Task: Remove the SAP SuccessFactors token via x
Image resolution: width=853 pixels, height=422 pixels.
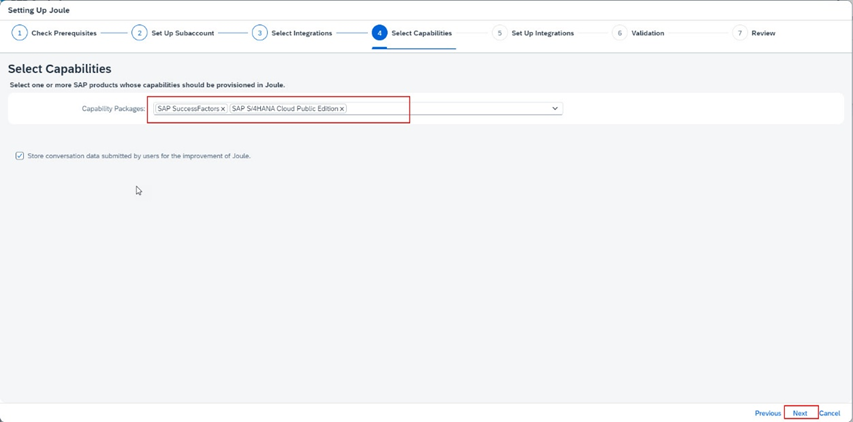Action: point(223,109)
